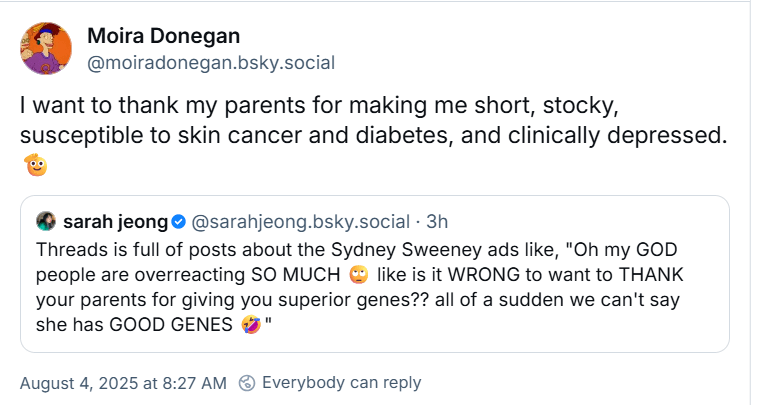Click the emoji ending Moira's post
This screenshot has width=758, height=405.
(37, 165)
